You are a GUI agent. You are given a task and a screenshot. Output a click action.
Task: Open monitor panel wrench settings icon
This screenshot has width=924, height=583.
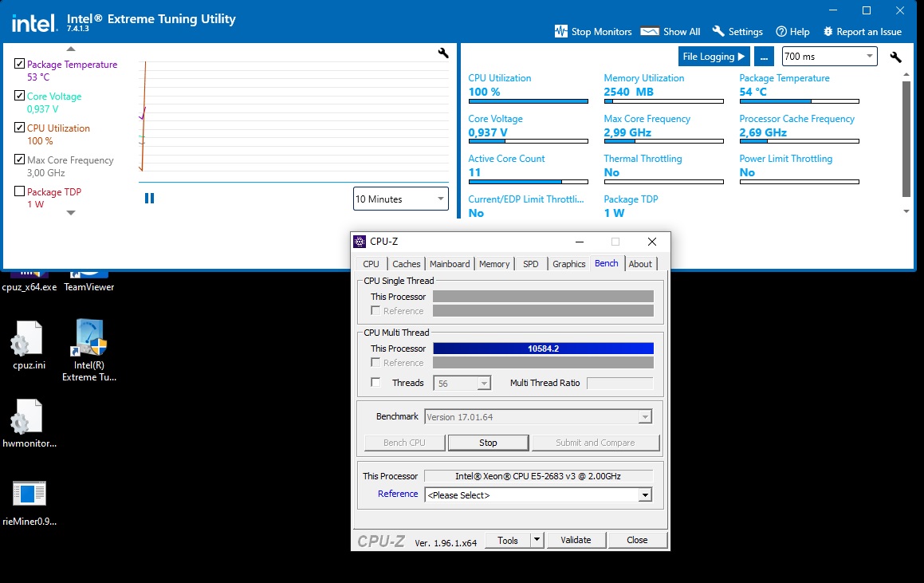click(896, 57)
